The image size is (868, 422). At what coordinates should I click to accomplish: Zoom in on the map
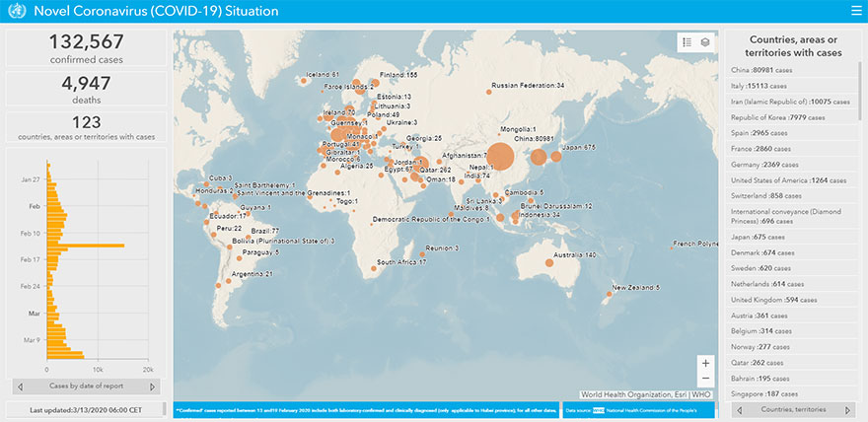(x=704, y=362)
